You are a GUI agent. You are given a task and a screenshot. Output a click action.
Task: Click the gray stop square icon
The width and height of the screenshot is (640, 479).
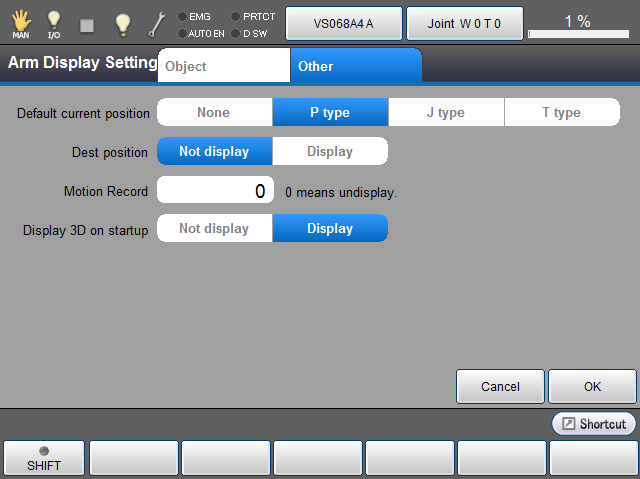pos(87,25)
